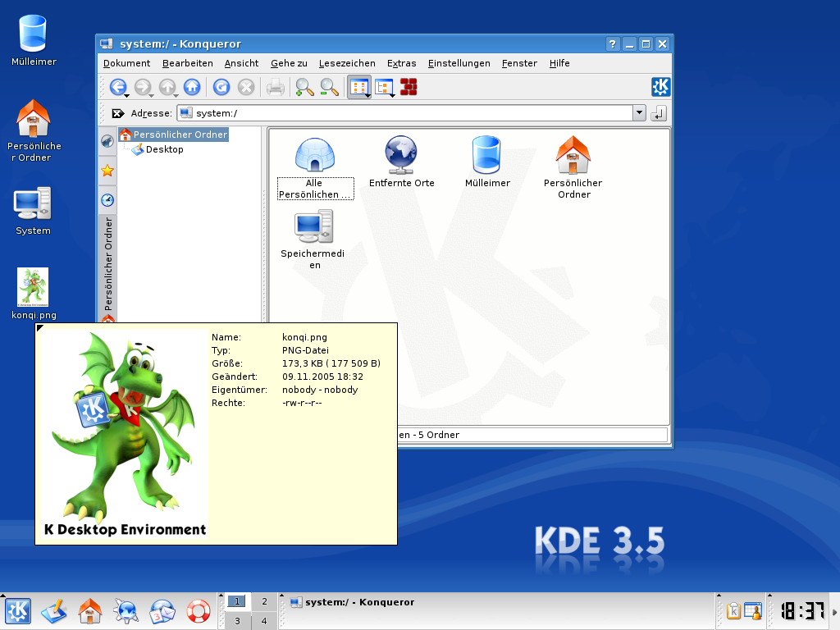The width and height of the screenshot is (840, 630).
Task: Click the go button beside address field
Action: pyautogui.click(x=659, y=113)
